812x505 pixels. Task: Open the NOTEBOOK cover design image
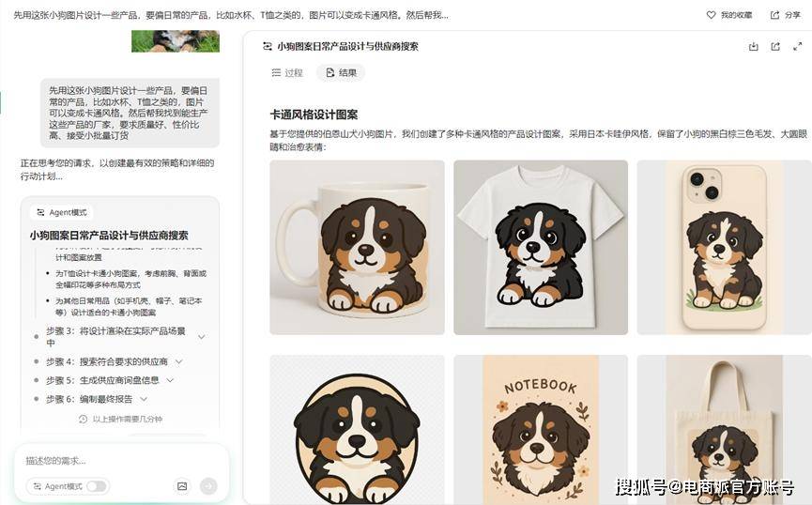tap(541, 429)
